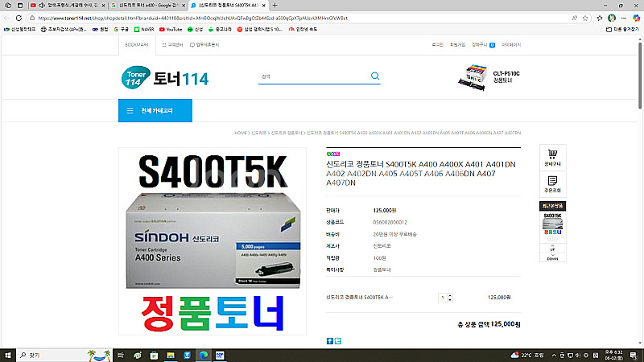Open the taskbar clock and date
This screenshot has height=362, width=644.
(613, 355)
